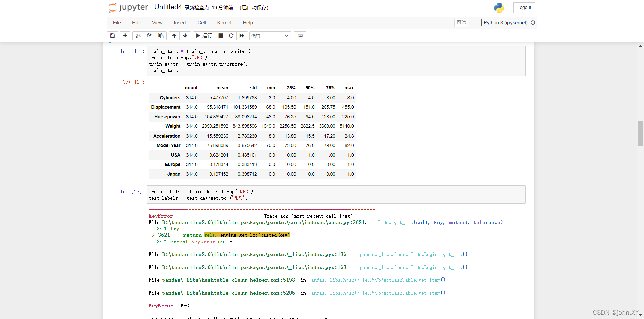Click the Python 3 (ipykernel) label
The height and width of the screenshot is (319, 644).
tap(505, 23)
